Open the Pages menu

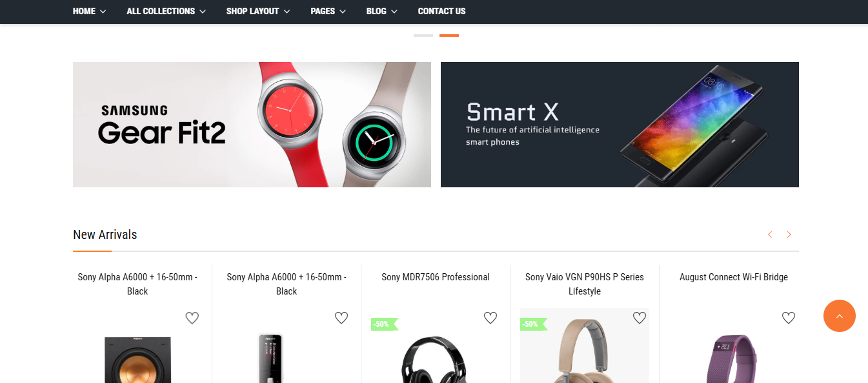tap(328, 11)
